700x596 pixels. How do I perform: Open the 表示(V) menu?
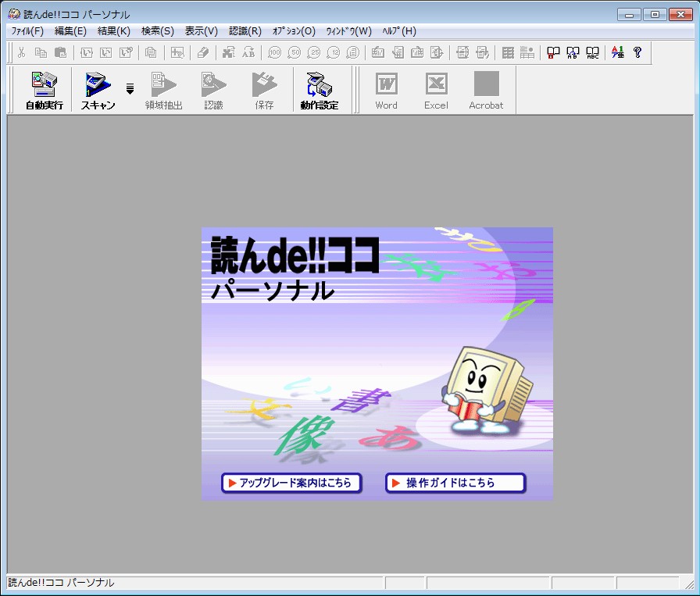tap(201, 31)
